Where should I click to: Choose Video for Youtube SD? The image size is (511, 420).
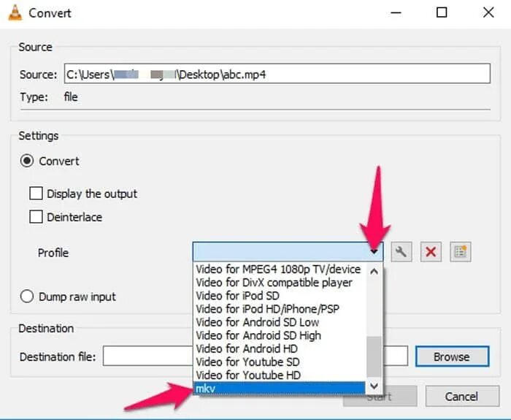279,362
